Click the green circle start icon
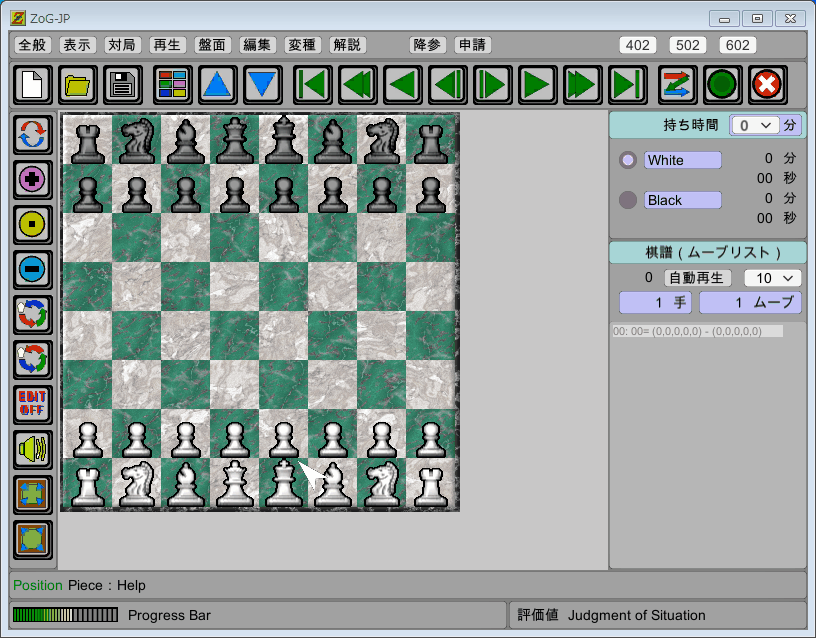 pyautogui.click(x=722, y=84)
